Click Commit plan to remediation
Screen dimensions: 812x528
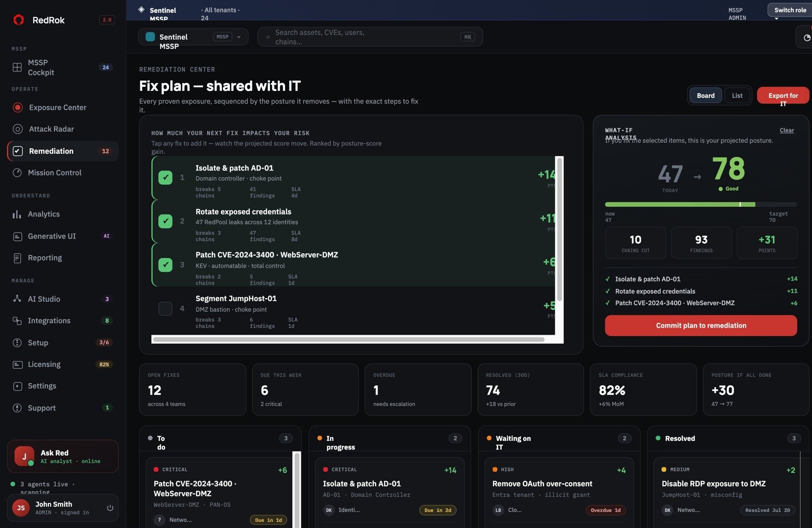(x=701, y=325)
